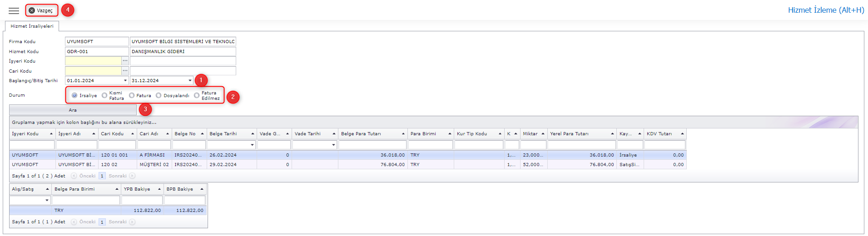This screenshot has height=236, width=868.
Task: Click the Cari Adı filter input
Action: pyautogui.click(x=154, y=145)
